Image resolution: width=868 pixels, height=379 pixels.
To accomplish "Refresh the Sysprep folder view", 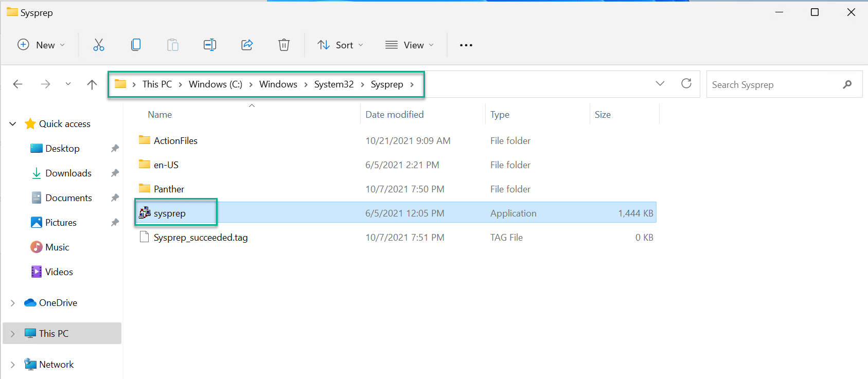I will pos(686,83).
